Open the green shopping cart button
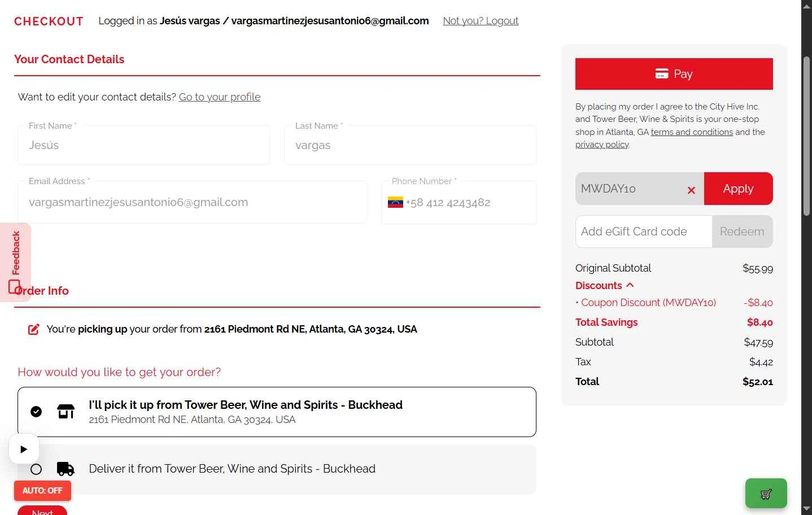 [x=766, y=494]
